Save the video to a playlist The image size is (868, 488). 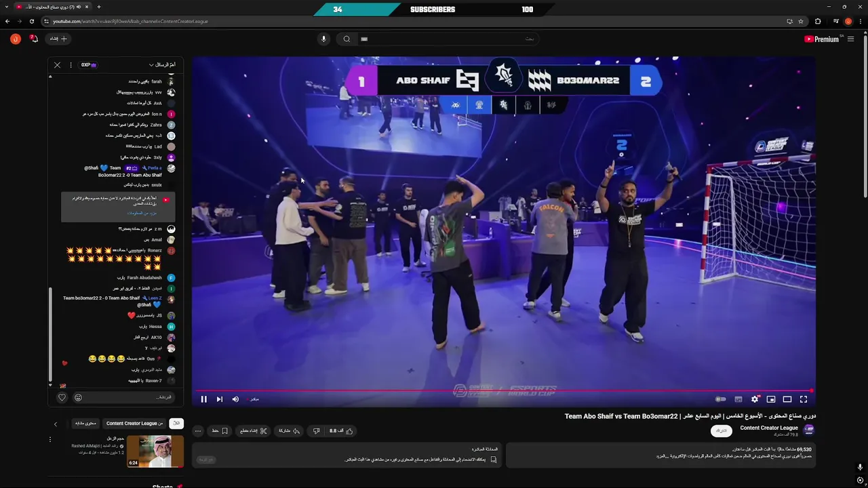tap(220, 431)
